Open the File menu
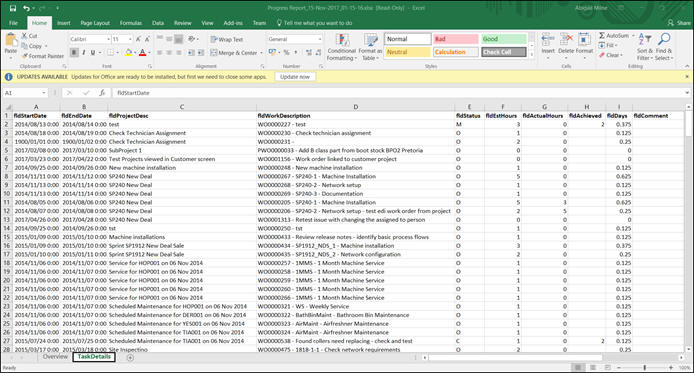694x373 pixels. (x=14, y=23)
